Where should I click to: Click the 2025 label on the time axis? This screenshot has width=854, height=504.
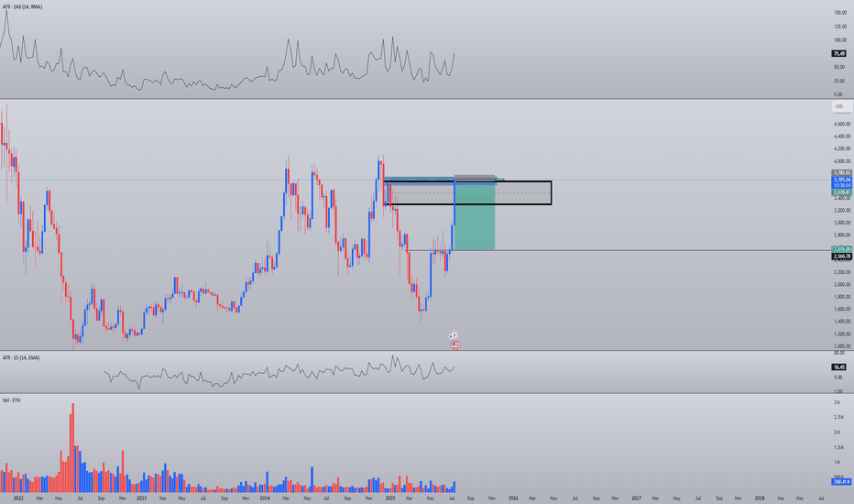(390, 498)
